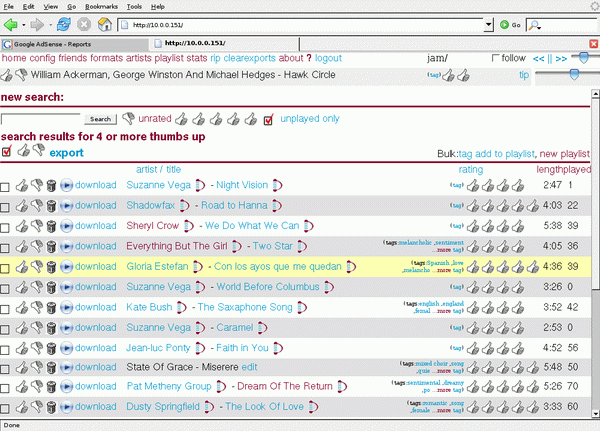This screenshot has width=600, height=431.
Task: Click the green Go button
Action: point(510,25)
